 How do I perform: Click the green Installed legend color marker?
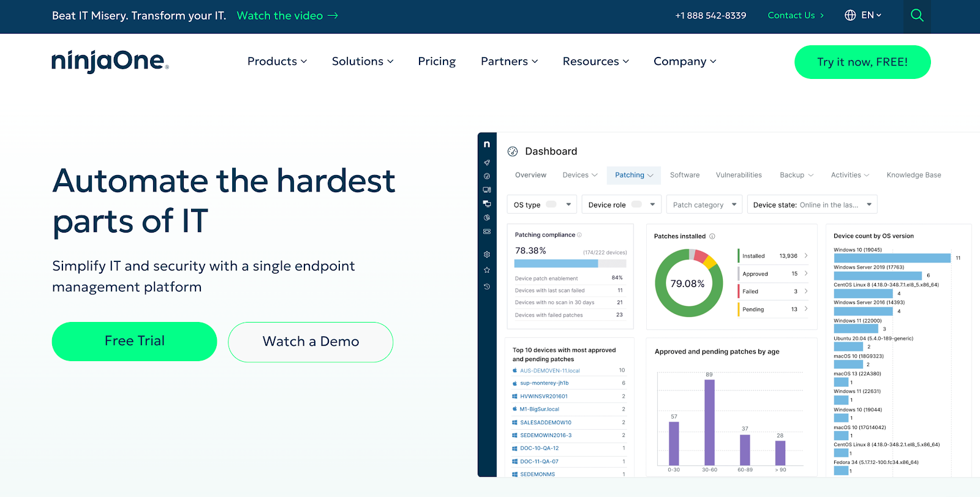[x=739, y=256]
